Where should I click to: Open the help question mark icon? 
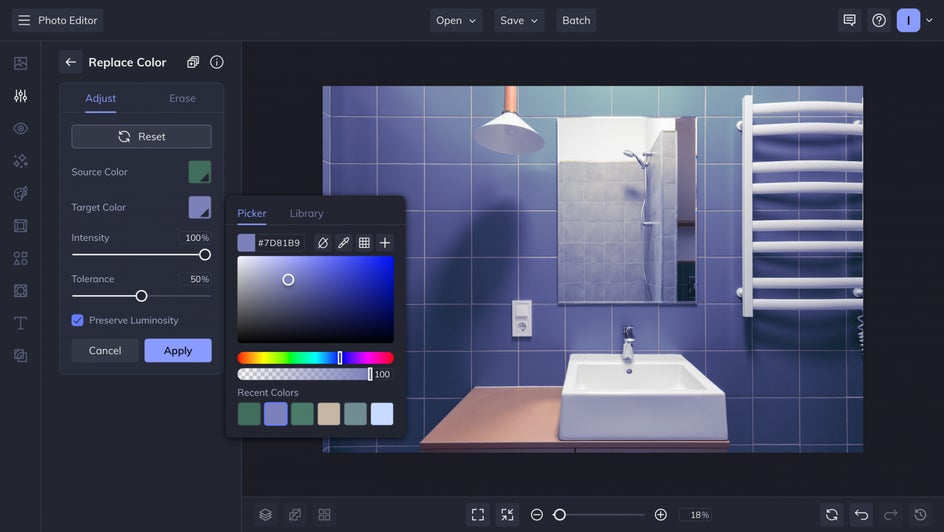[879, 20]
